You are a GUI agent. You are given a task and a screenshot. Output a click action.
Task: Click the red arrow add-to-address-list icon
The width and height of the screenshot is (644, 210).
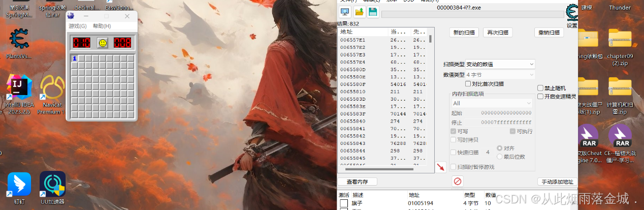pyautogui.click(x=441, y=167)
